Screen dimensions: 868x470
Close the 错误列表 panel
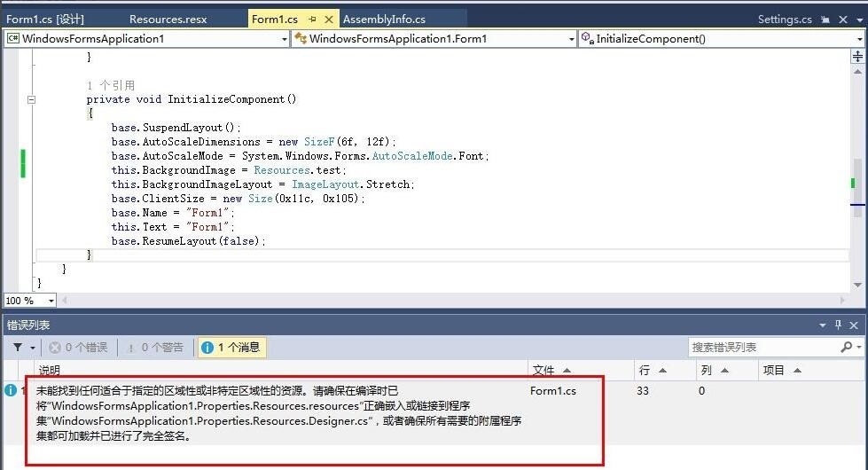click(854, 325)
